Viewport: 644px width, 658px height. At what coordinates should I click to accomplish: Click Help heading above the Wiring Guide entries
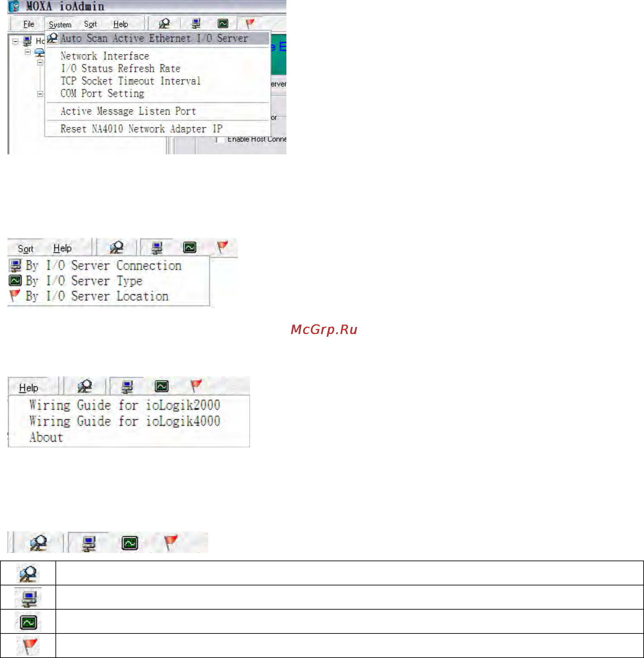click(x=29, y=388)
